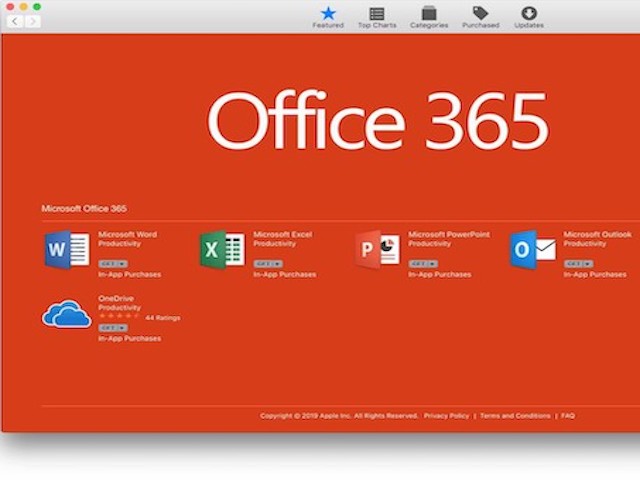Viewport: 640px width, 480px height.
Task: Open the Microsoft Excel app icon
Action: [x=221, y=249]
